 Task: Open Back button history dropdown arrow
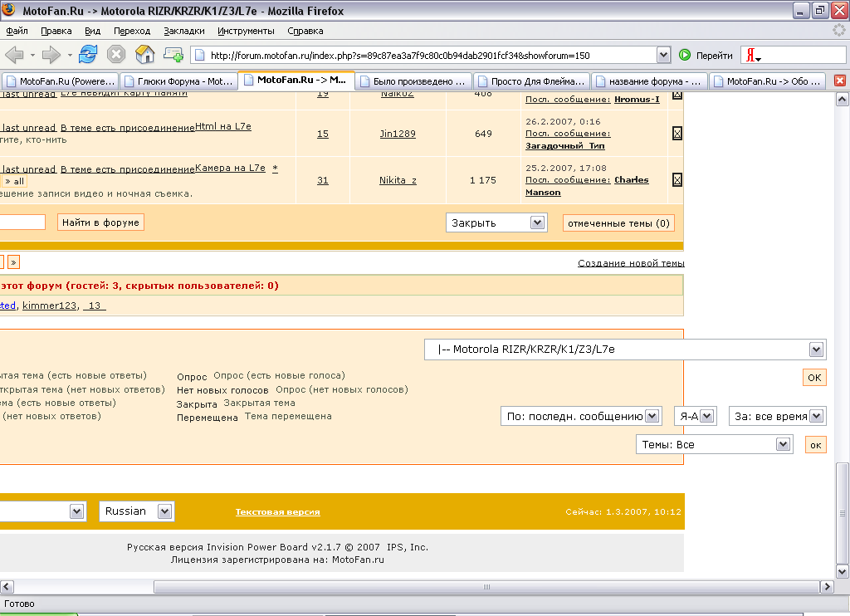pyautogui.click(x=32, y=56)
